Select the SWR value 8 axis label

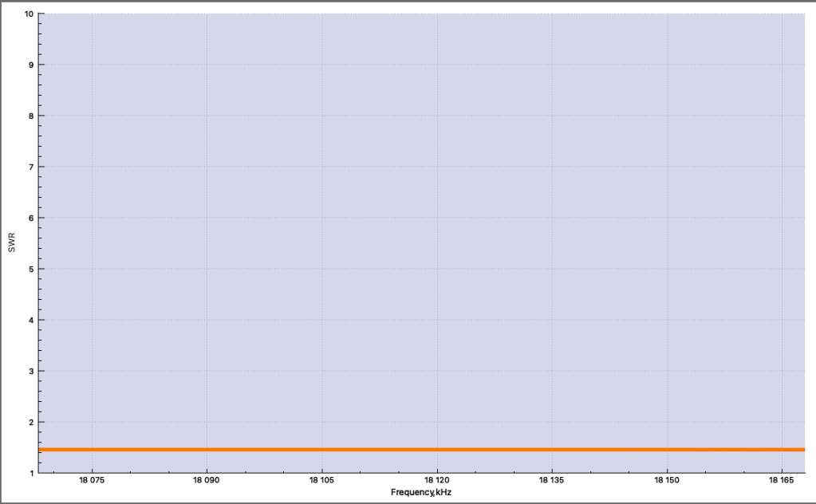[x=31, y=116]
